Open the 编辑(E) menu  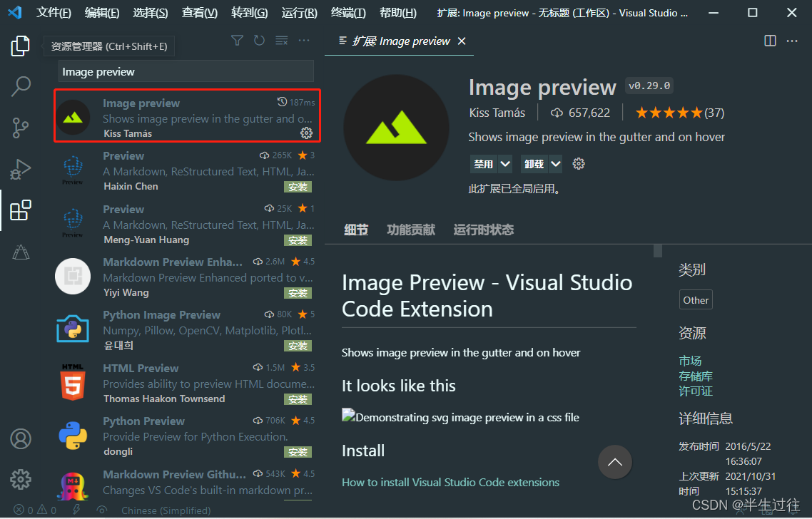pyautogui.click(x=101, y=13)
